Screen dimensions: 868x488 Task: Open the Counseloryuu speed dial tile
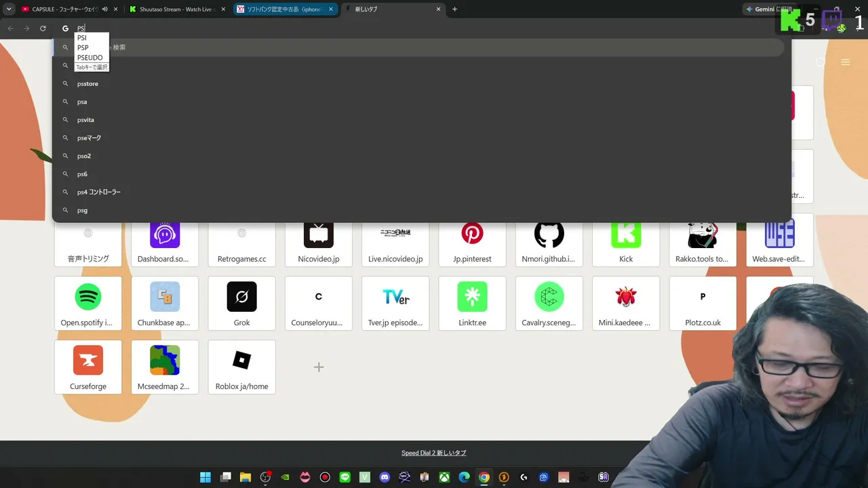(319, 303)
